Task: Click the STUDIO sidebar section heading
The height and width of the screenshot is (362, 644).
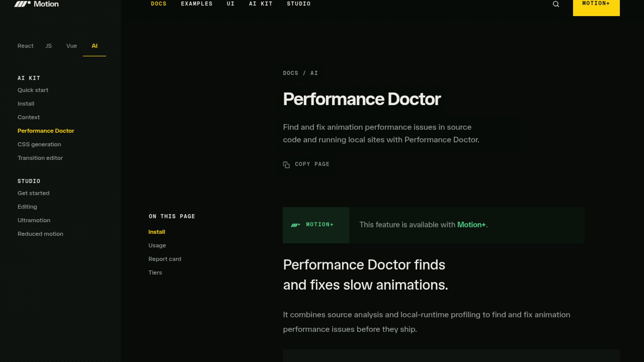Action: click(x=29, y=181)
